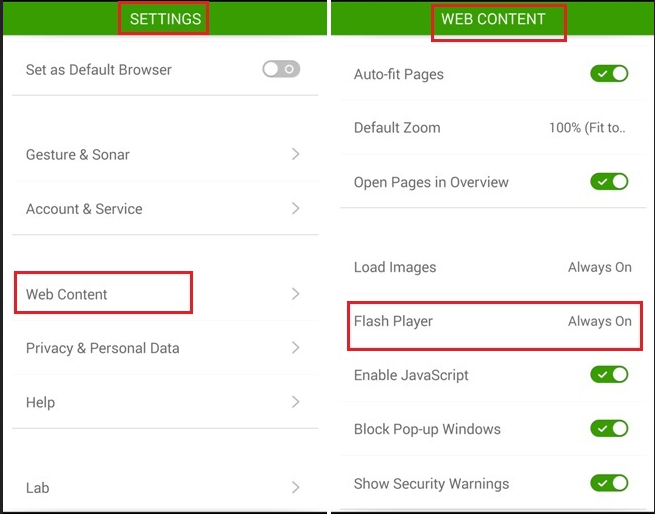Screen dimensions: 655x514
Task: Open Privacy & Personal Data settings
Action: 102,348
